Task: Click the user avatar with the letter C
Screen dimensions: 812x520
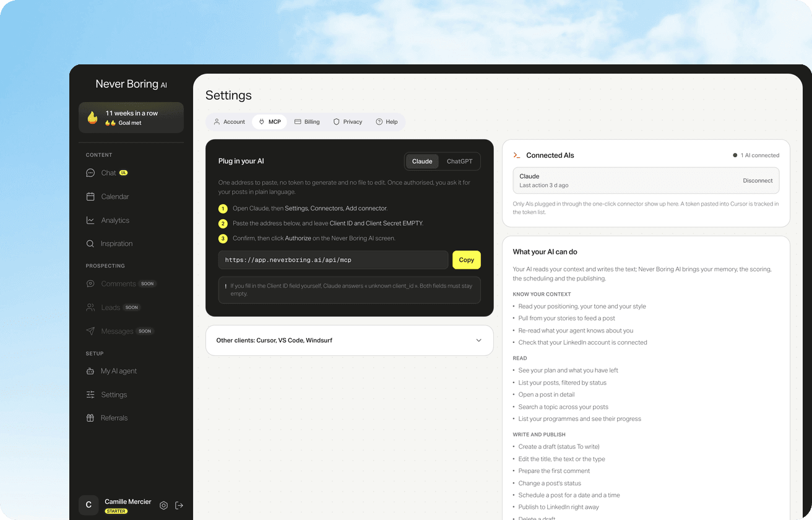Action: point(89,505)
